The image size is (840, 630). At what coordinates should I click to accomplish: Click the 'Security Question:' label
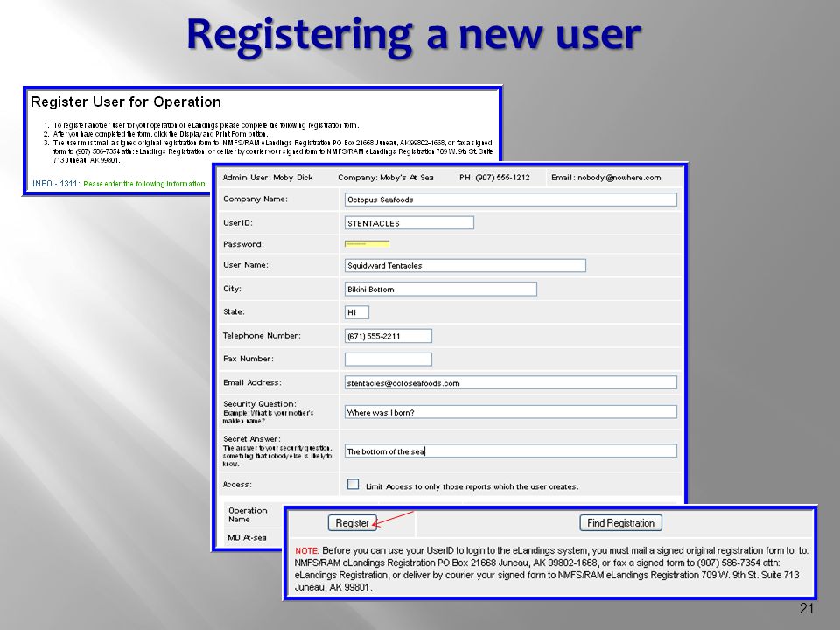(259, 404)
